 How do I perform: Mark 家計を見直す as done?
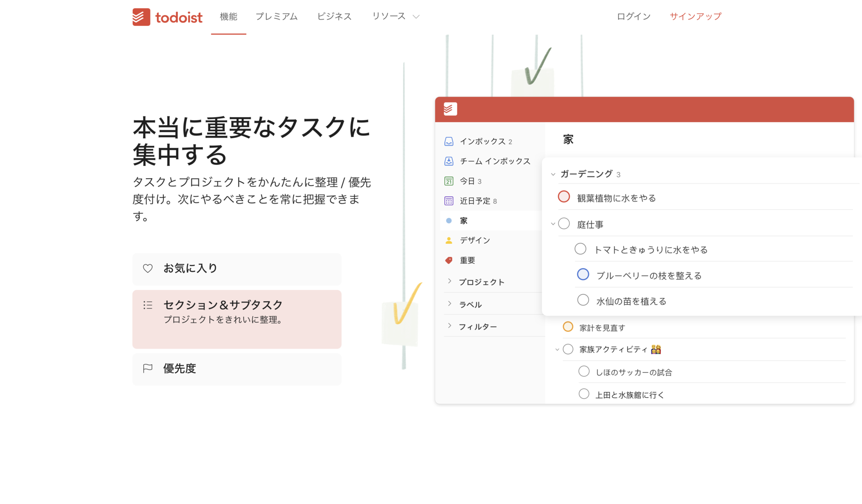(568, 327)
